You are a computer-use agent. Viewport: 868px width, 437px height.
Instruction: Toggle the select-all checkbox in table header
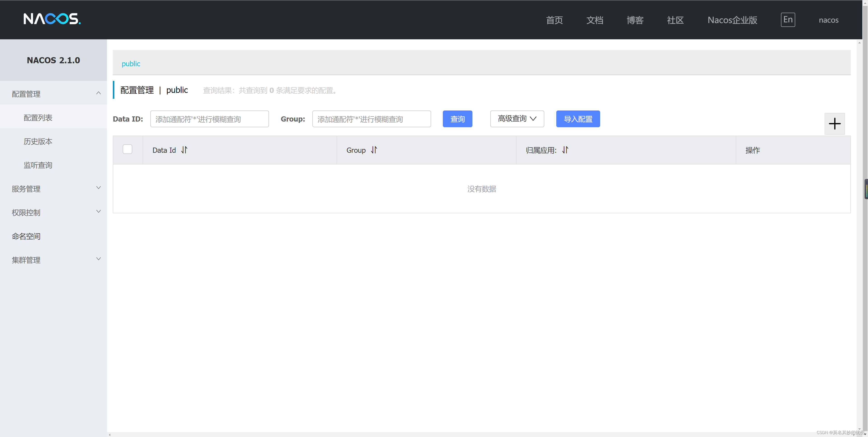pyautogui.click(x=127, y=149)
